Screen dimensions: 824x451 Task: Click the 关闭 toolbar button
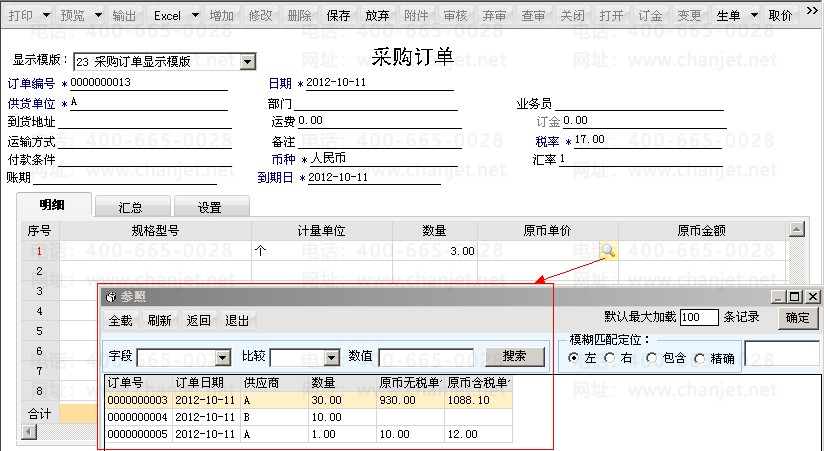pyautogui.click(x=572, y=16)
